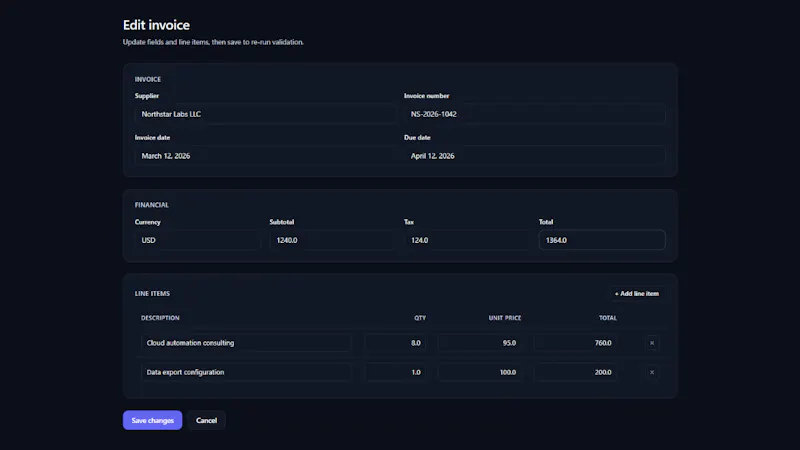Viewport: 800px width, 450px height.
Task: Focus the Invoice number field
Action: point(535,114)
